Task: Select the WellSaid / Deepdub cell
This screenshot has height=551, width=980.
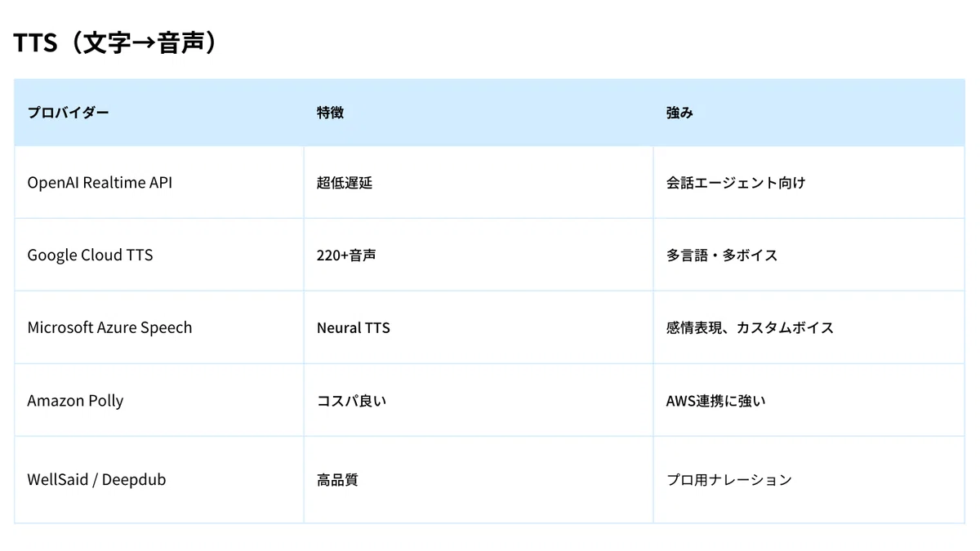Action: 159,480
